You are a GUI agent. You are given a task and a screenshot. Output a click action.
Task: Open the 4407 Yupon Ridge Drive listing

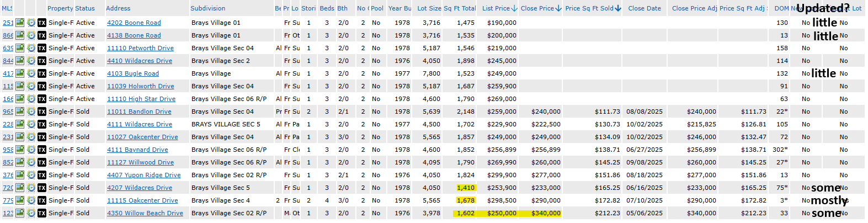[143, 175]
